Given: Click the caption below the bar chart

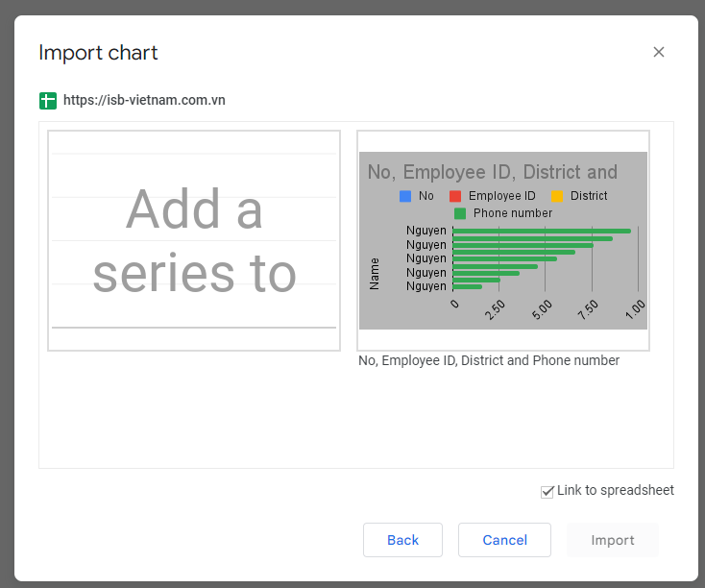Looking at the screenshot, I should 489,361.
